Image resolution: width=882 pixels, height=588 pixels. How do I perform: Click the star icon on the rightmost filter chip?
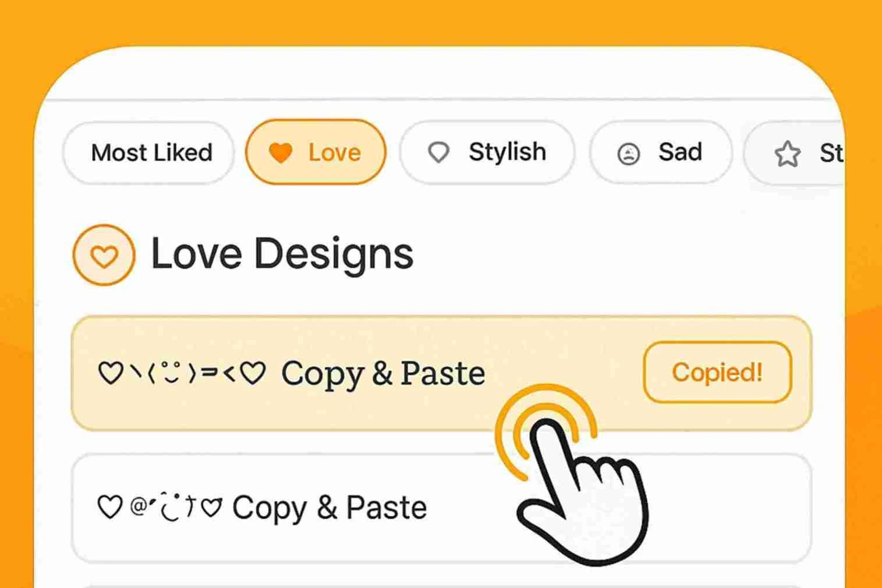coord(787,153)
